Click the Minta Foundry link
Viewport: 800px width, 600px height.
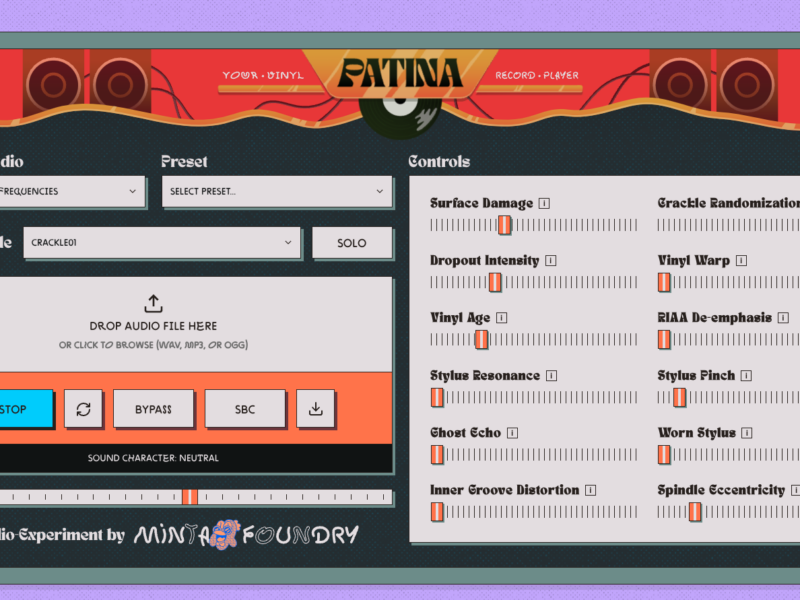246,534
